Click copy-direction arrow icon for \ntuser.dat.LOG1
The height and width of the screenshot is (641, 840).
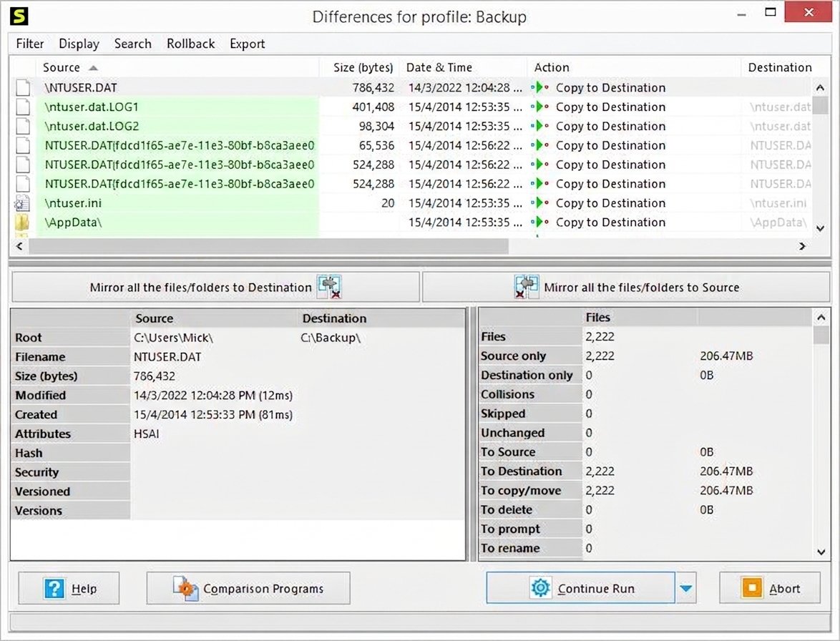(x=540, y=107)
